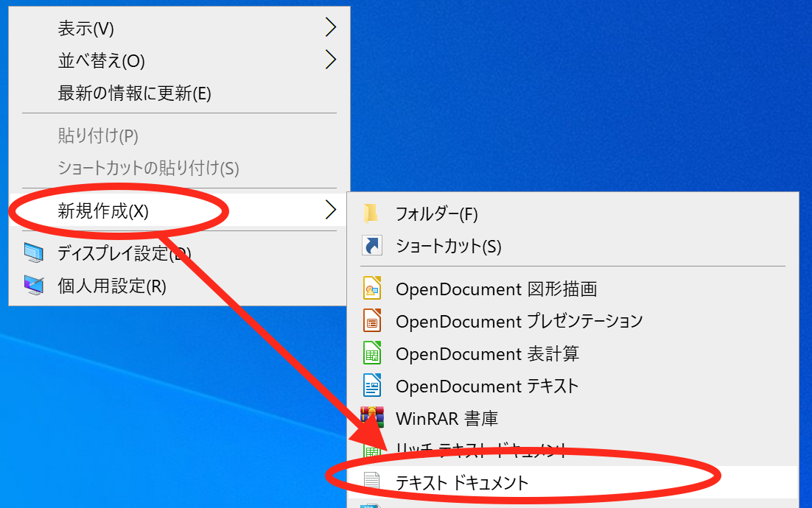Click the WinRAR 書庫 books icon

tap(372, 417)
